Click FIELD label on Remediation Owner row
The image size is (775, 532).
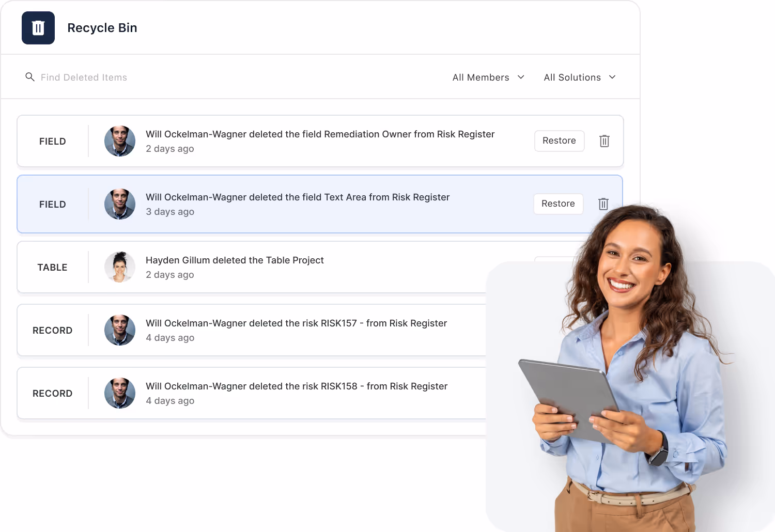click(x=52, y=142)
